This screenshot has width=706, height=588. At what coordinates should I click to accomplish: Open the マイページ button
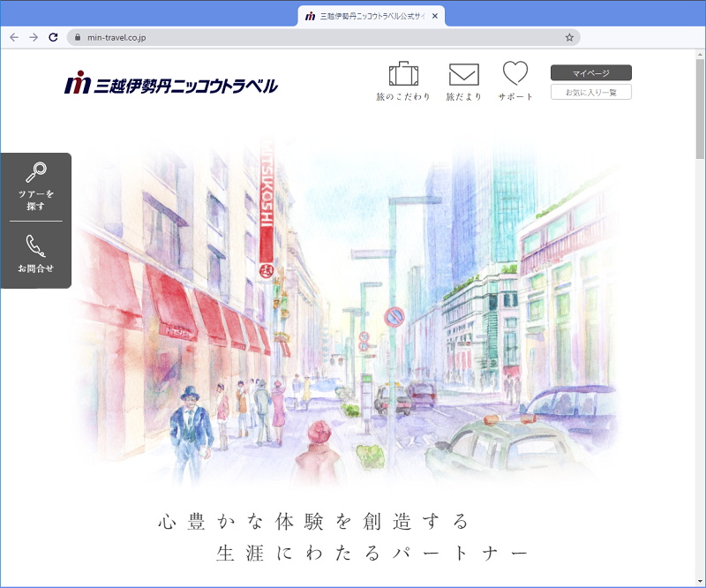[x=590, y=73]
